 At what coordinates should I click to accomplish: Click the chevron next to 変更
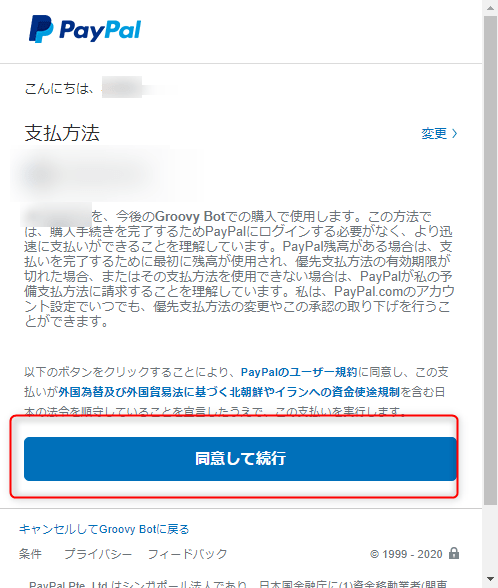click(x=454, y=134)
